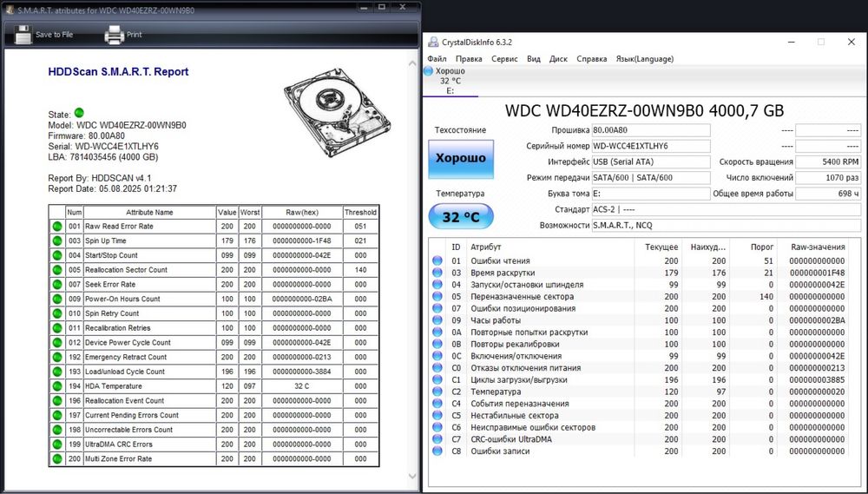Click the Возможности field S.M.A.R.T., NCQ
The height and width of the screenshot is (494, 868).
coord(727,226)
